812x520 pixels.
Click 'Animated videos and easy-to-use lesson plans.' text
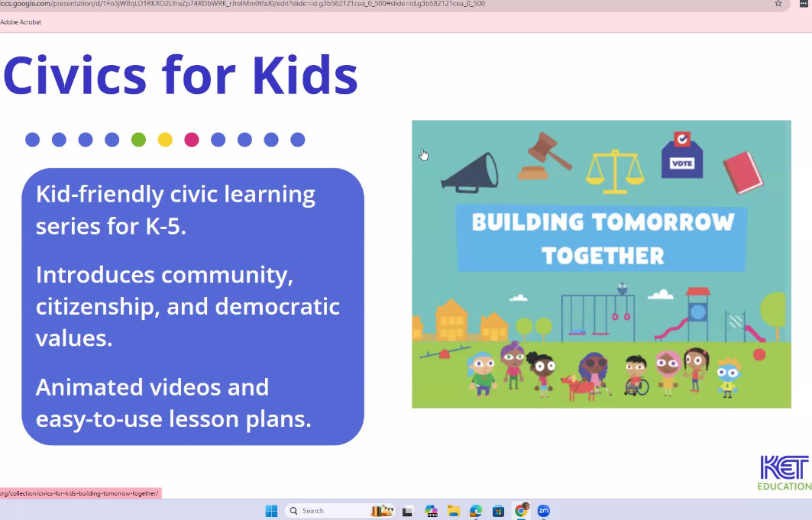[x=173, y=403]
